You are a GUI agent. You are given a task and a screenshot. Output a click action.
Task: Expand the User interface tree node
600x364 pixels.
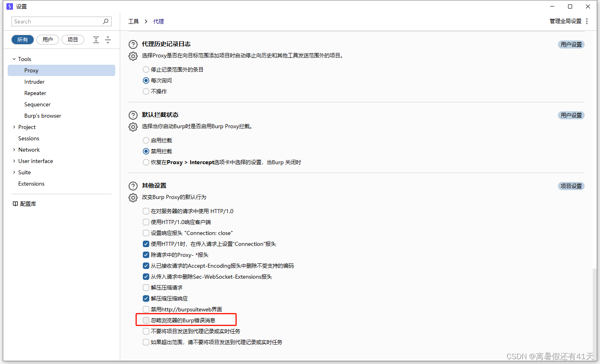pos(14,161)
